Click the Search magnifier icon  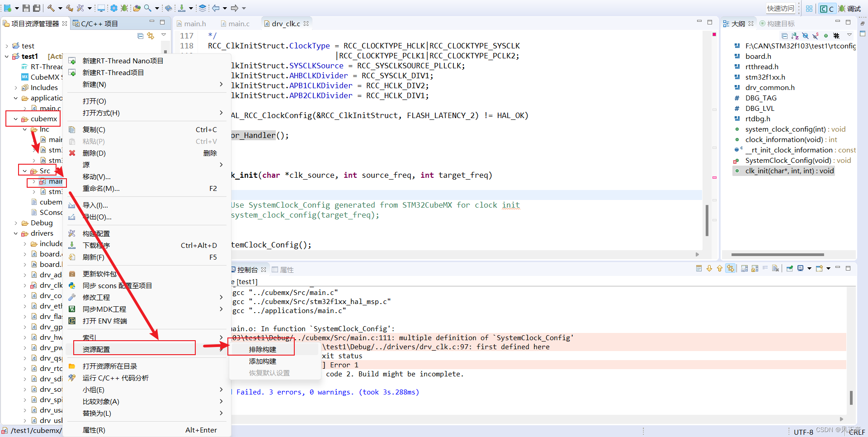[x=148, y=8]
